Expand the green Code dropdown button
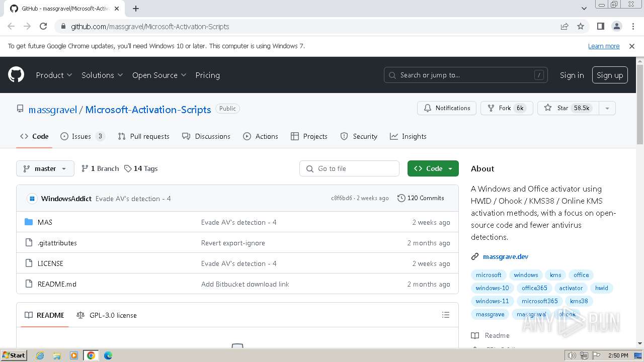 [433, 168]
